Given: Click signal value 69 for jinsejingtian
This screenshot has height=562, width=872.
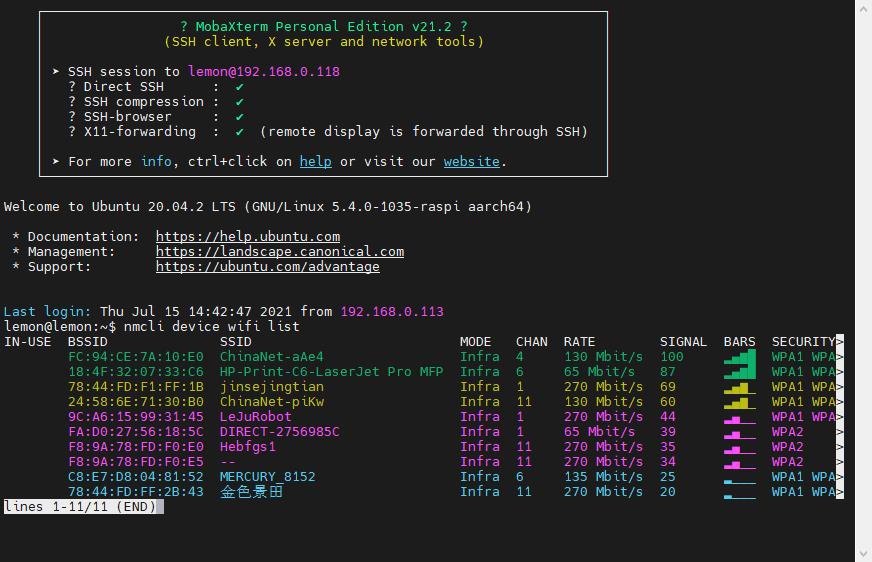Looking at the screenshot, I should click(x=668, y=386).
